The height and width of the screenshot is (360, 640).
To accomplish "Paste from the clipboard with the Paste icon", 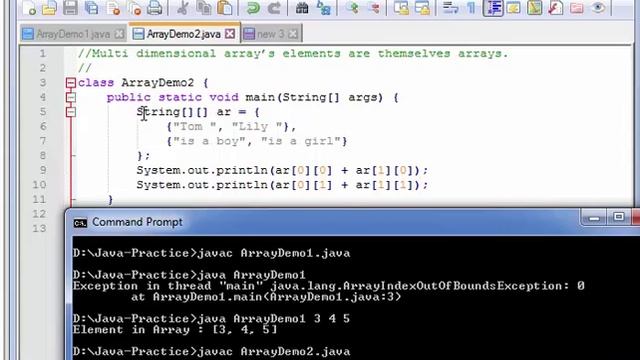I will (x=224, y=7).
